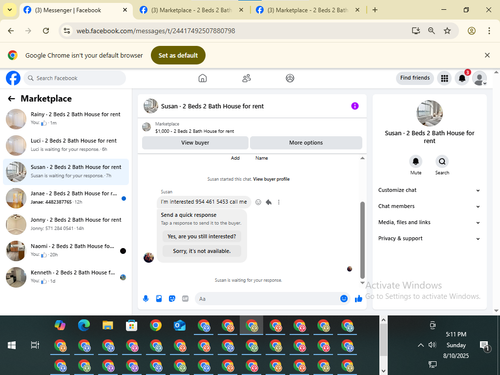The image size is (500, 375).
Task: Open more options dots on Susan's message
Action: click(279, 202)
